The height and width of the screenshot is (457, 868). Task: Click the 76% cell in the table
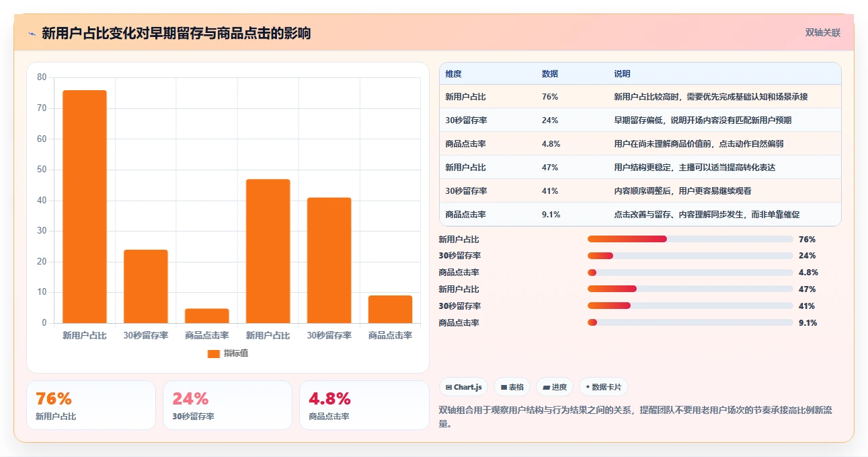point(550,97)
